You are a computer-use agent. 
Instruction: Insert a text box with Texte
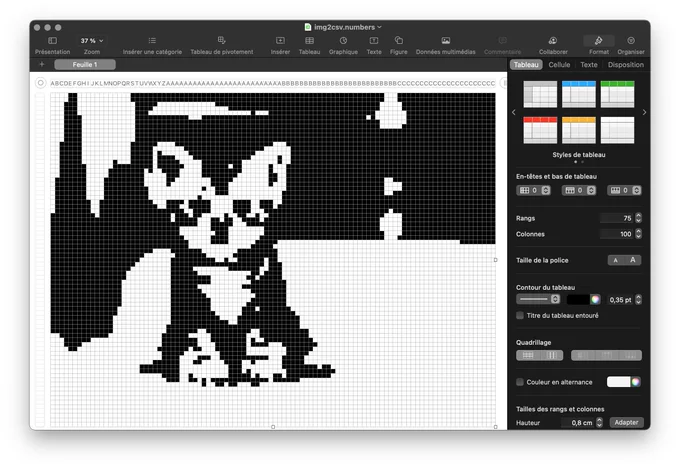pos(373,41)
